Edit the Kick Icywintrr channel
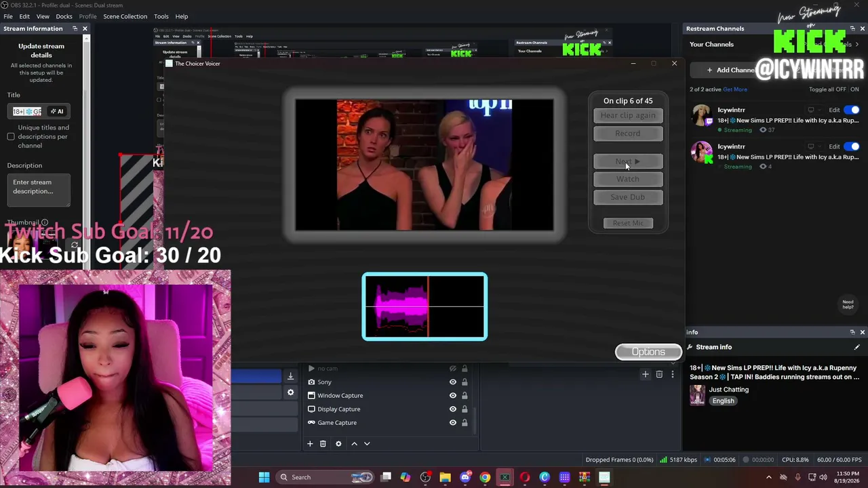Image resolution: width=868 pixels, height=488 pixels. 834,146
